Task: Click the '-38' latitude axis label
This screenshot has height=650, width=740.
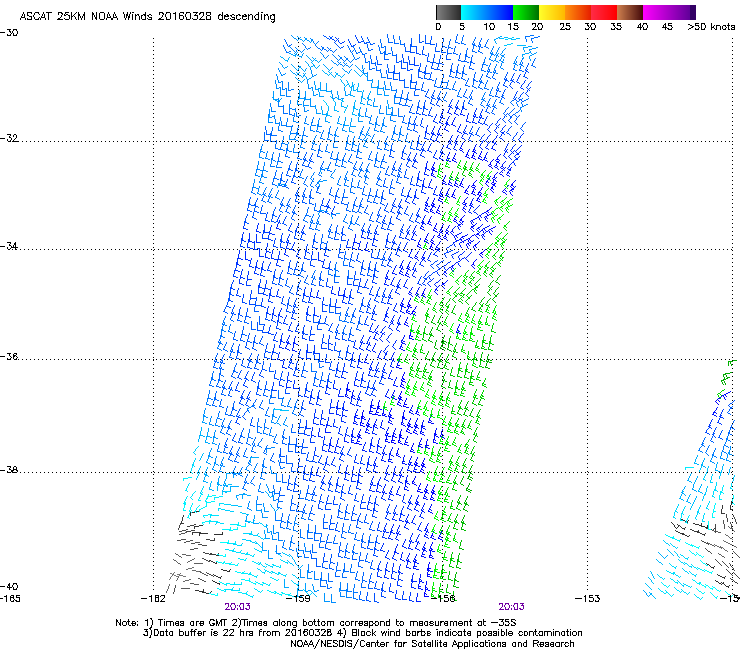Action: click(x=9, y=470)
